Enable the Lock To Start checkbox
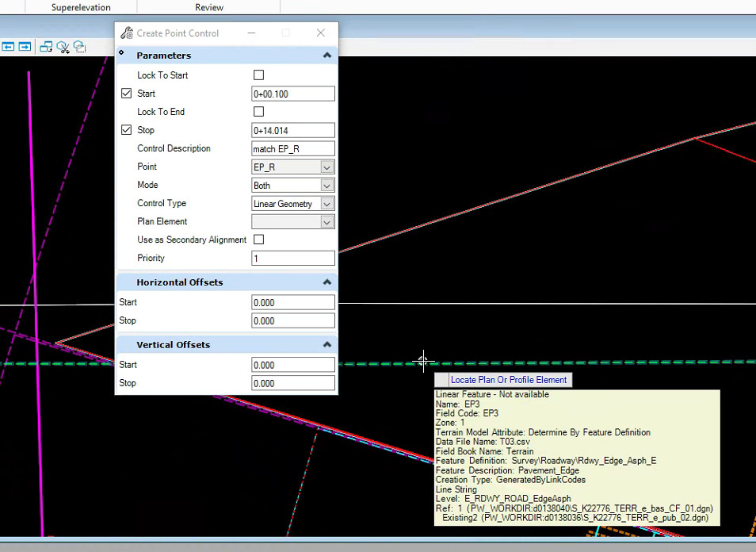 pyautogui.click(x=258, y=75)
